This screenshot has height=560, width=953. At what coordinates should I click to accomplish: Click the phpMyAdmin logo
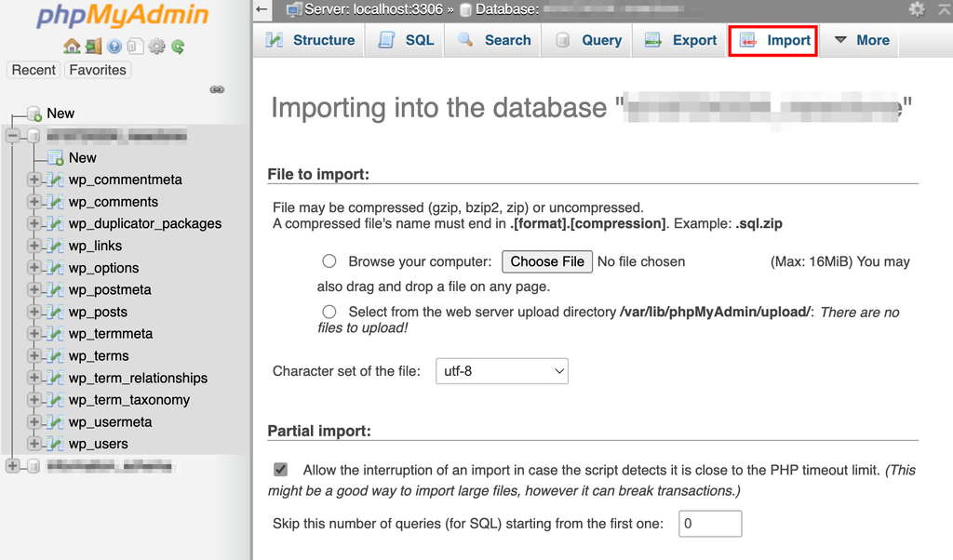click(122, 16)
